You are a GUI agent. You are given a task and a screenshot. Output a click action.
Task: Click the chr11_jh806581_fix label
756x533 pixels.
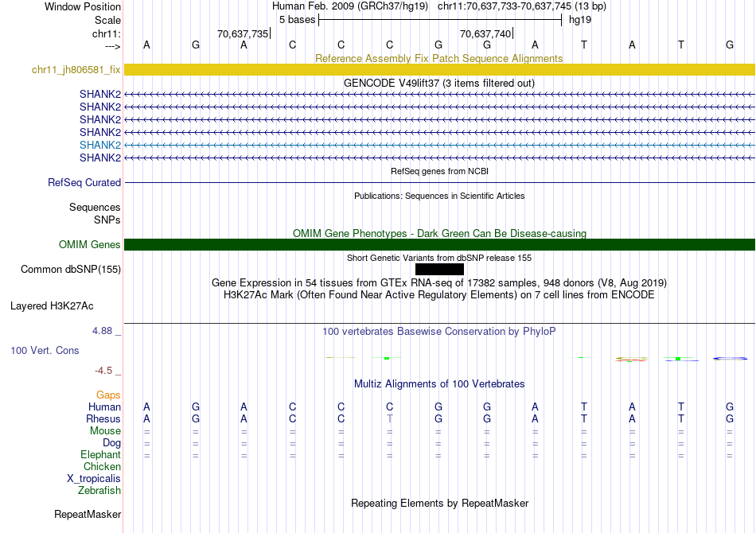[x=76, y=70]
